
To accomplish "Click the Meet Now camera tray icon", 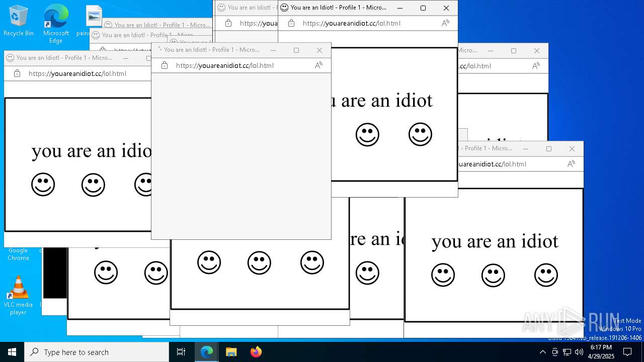I will [x=555, y=352].
